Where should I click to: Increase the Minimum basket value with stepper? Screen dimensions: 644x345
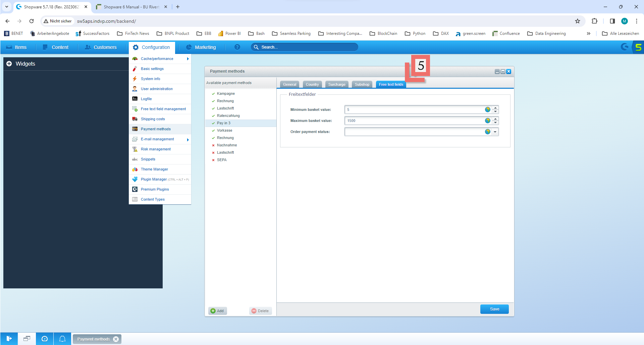point(495,108)
